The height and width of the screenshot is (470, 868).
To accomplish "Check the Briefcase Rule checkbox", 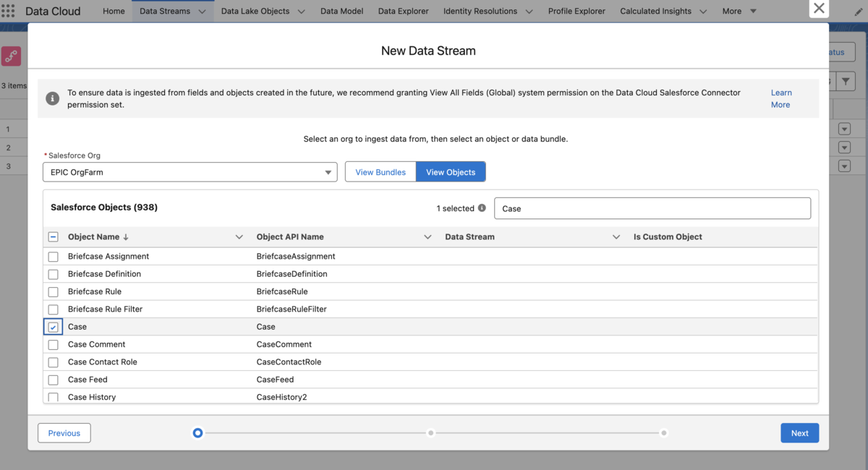I will point(53,292).
